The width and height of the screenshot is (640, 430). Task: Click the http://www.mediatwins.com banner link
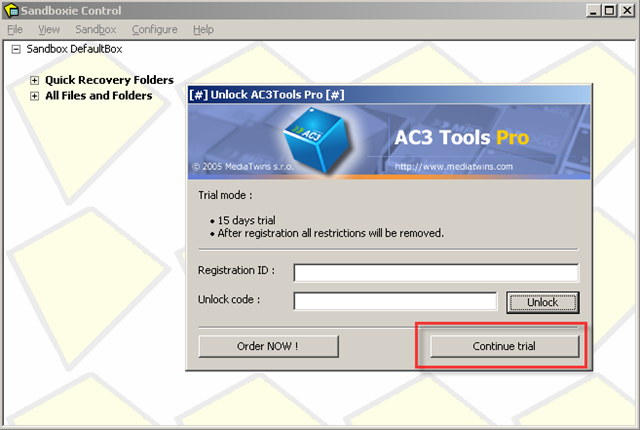pyautogui.click(x=454, y=166)
